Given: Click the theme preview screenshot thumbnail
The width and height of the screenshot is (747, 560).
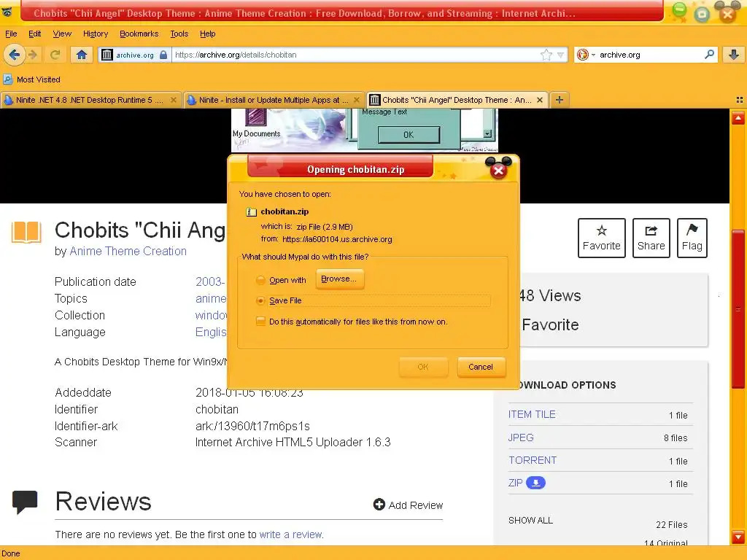Looking at the screenshot, I should [365, 130].
